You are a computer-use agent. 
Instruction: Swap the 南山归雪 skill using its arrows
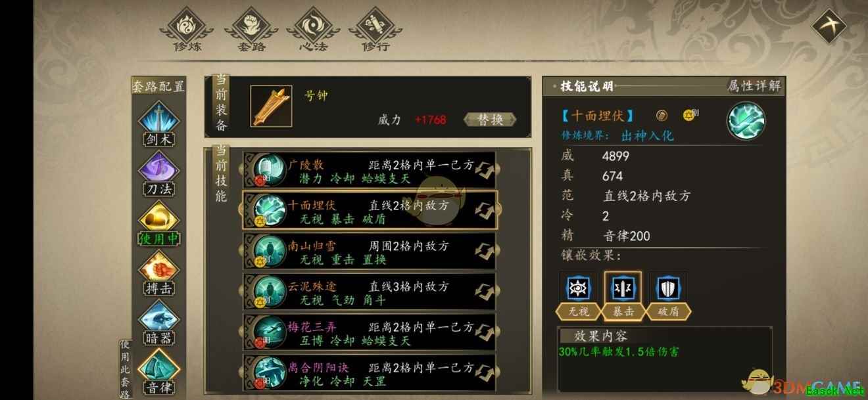(483, 251)
